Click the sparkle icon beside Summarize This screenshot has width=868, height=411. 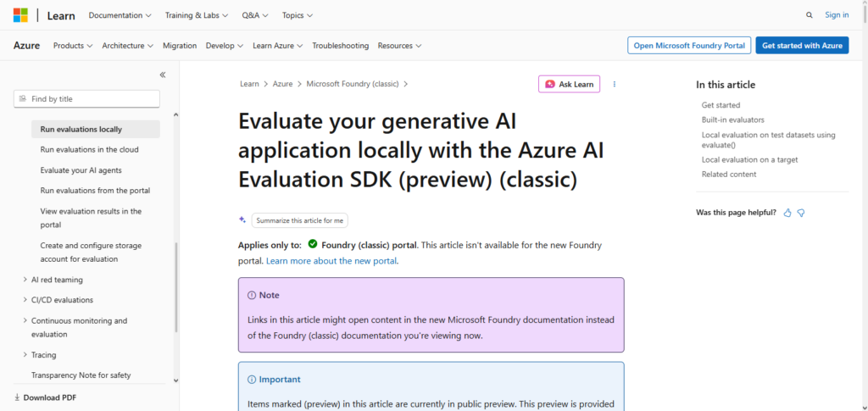tap(242, 219)
